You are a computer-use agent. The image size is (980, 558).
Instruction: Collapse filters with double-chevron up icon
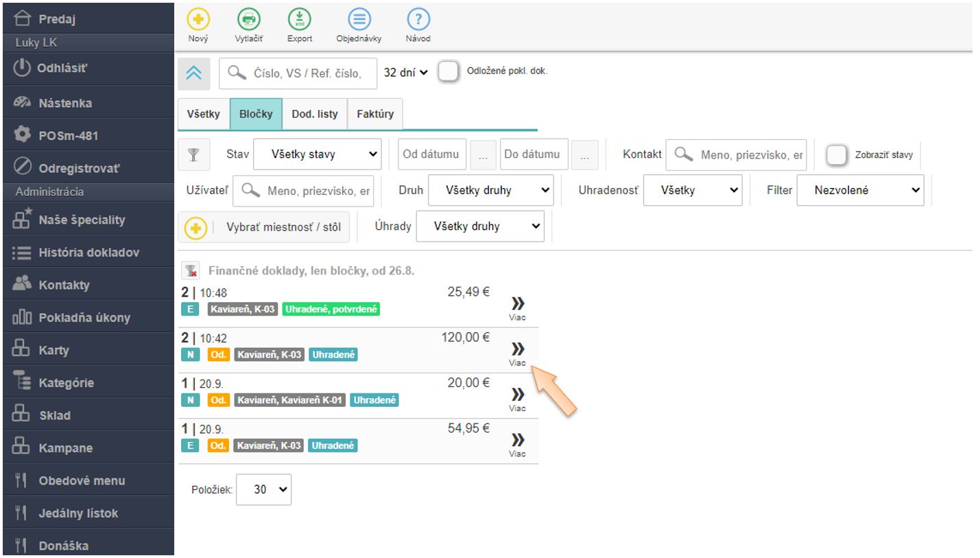tap(194, 73)
